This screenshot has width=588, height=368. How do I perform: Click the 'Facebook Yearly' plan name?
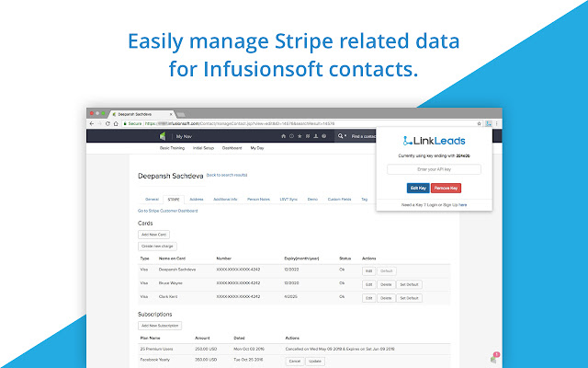pos(155,360)
